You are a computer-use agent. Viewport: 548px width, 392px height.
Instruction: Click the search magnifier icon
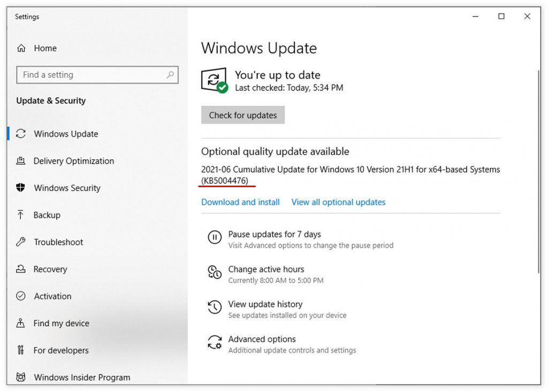[x=170, y=75]
